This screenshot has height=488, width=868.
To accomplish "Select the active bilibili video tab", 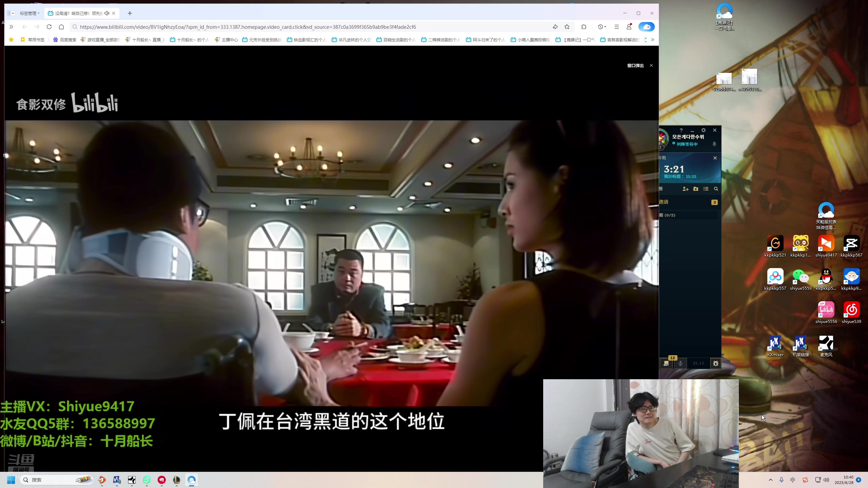I will 81,13.
